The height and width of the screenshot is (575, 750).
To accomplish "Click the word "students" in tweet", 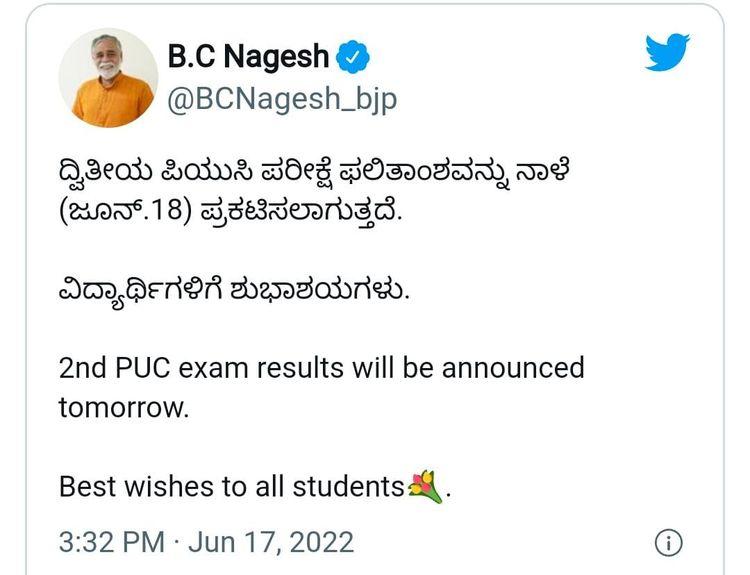I will (347, 487).
